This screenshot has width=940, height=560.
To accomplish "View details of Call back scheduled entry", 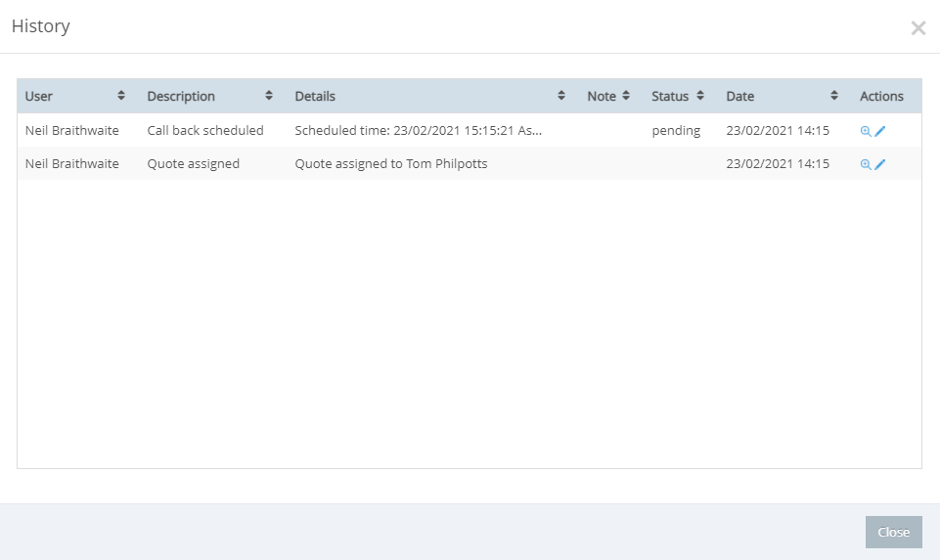I will (x=865, y=131).
